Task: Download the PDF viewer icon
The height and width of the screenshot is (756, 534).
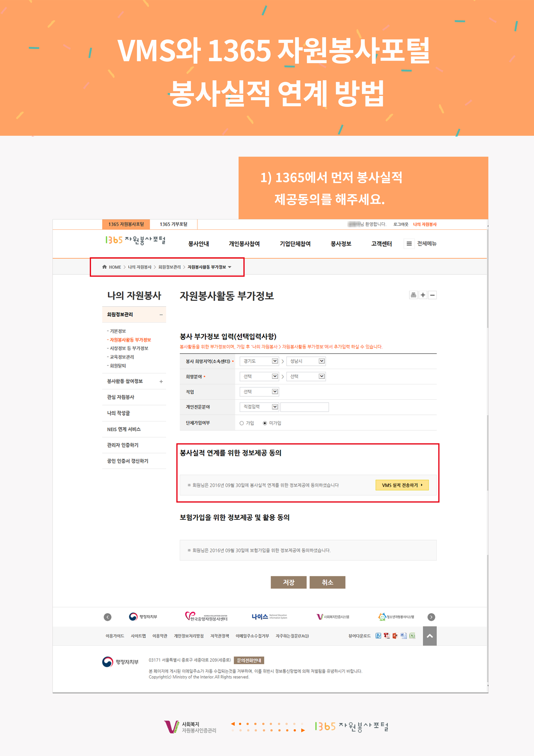Action: [387, 636]
